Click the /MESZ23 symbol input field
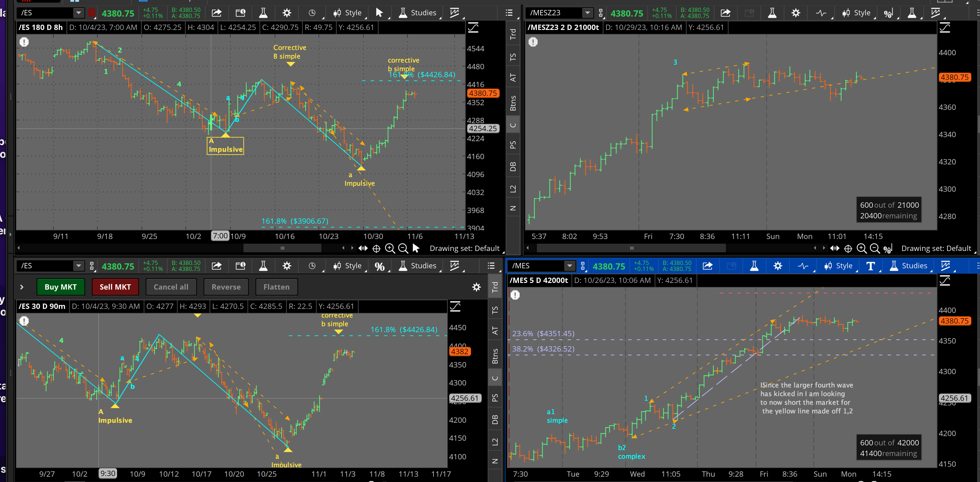Image resolution: width=980 pixels, height=482 pixels. (555, 13)
